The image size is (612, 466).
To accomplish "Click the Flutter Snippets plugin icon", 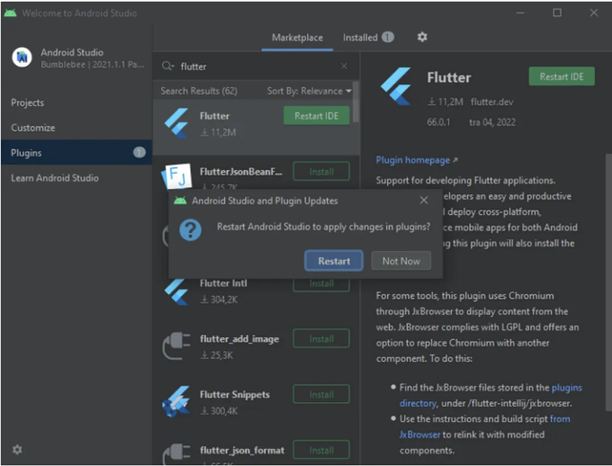I will (176, 402).
